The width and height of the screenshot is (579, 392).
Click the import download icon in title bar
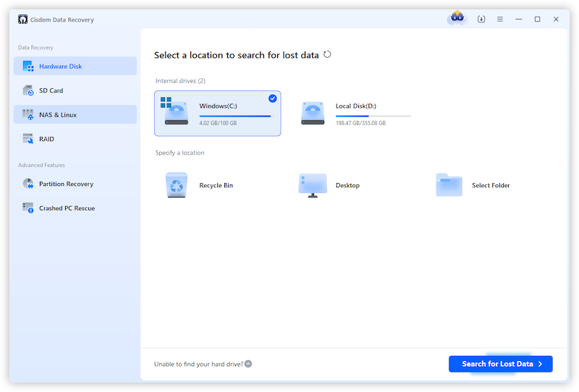[x=481, y=20]
